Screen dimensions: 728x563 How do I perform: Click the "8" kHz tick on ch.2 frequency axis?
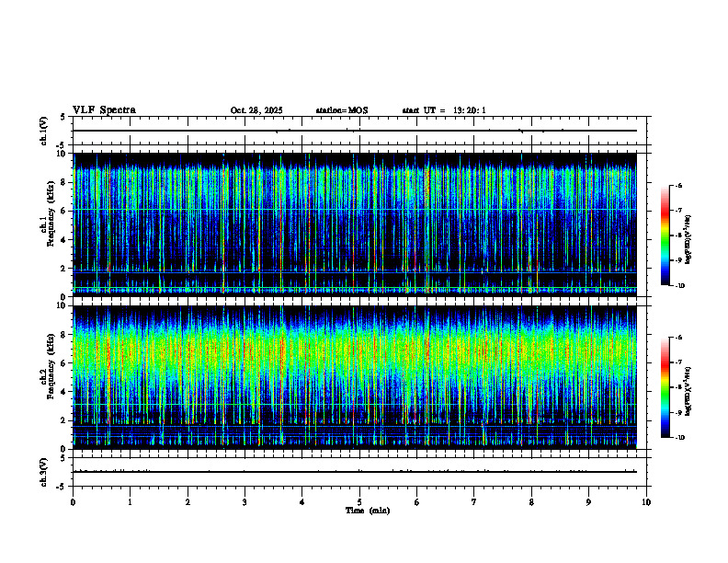point(64,335)
